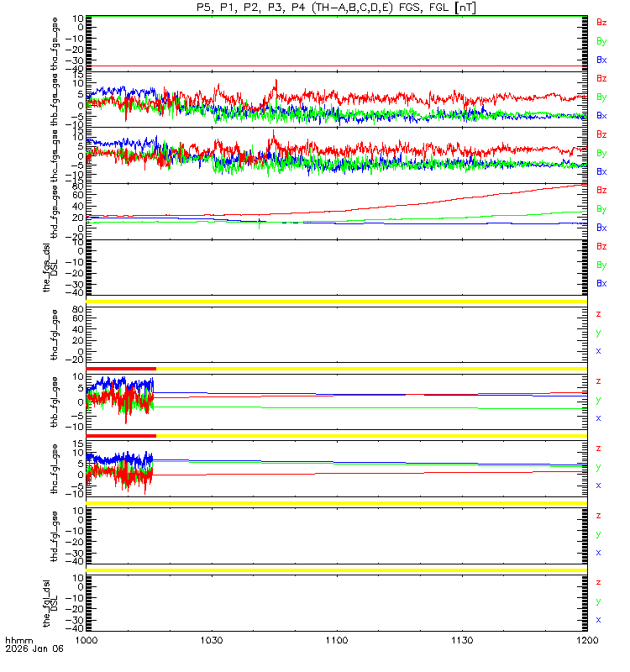Select the thd_fgs_gse axis label
This screenshot has width=630, height=672.
(x=55, y=212)
